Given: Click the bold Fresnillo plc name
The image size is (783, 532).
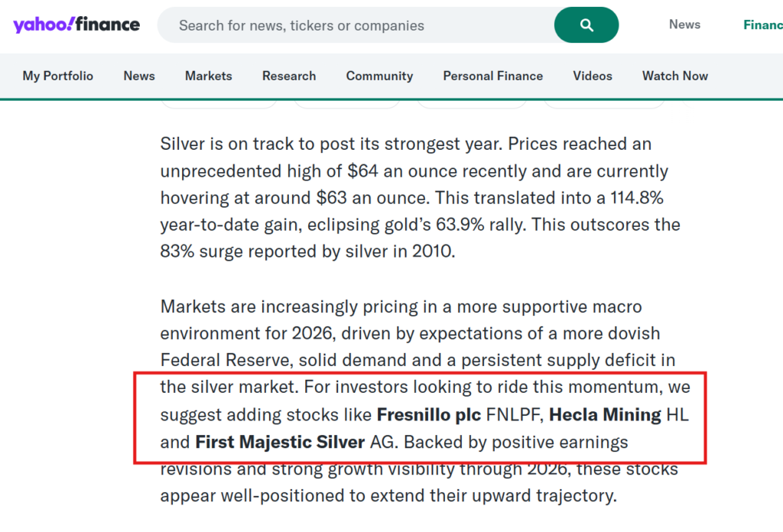Looking at the screenshot, I should pyautogui.click(x=429, y=415).
